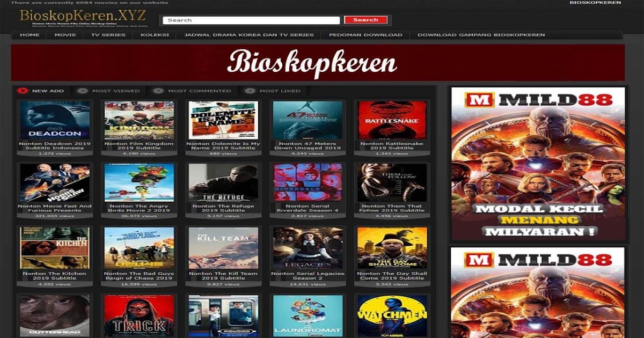Click 'Nonton Serial Legacies Season 2' title
The image size is (644, 338).
(x=308, y=276)
